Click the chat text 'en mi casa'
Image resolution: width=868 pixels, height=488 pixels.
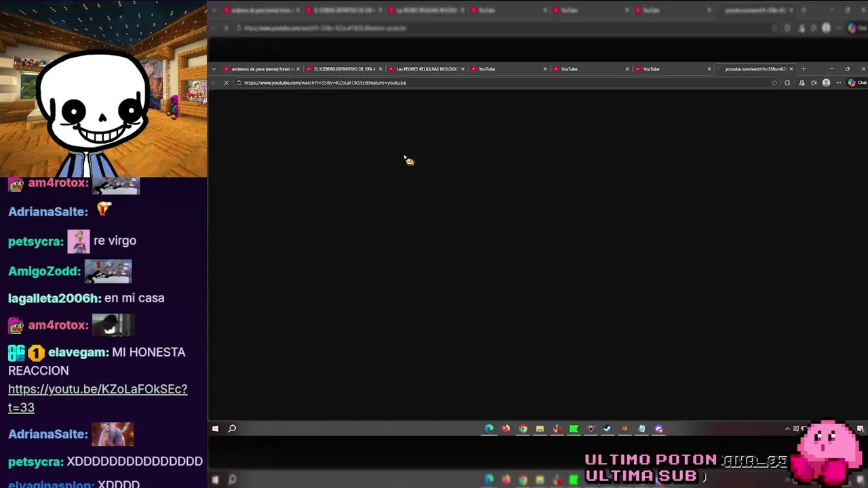(x=134, y=298)
